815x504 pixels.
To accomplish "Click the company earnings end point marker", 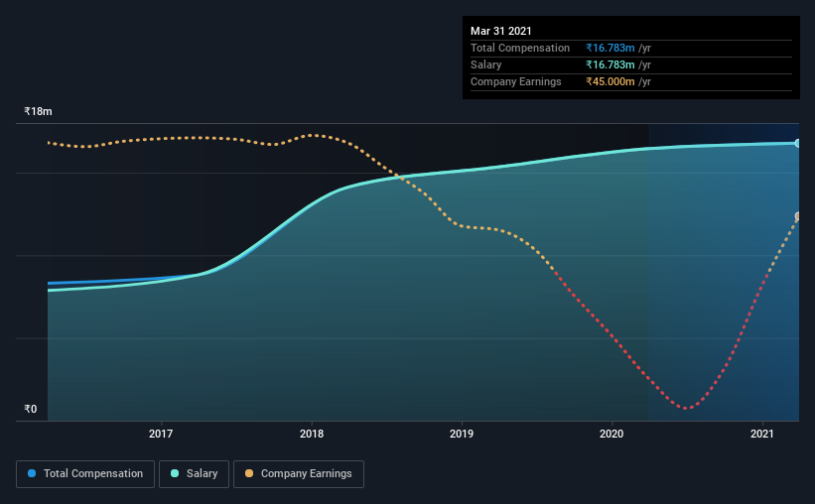I will pyautogui.click(x=797, y=216).
